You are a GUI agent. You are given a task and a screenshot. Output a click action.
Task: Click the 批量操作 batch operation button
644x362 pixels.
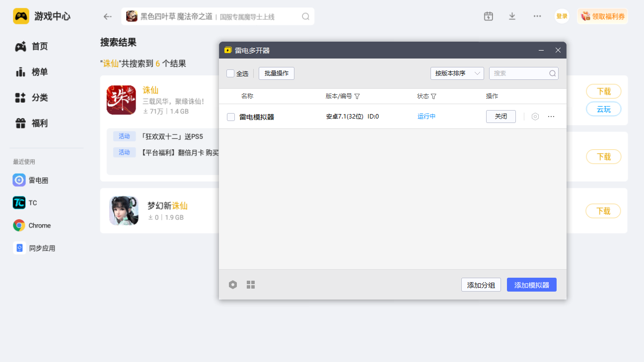277,73
